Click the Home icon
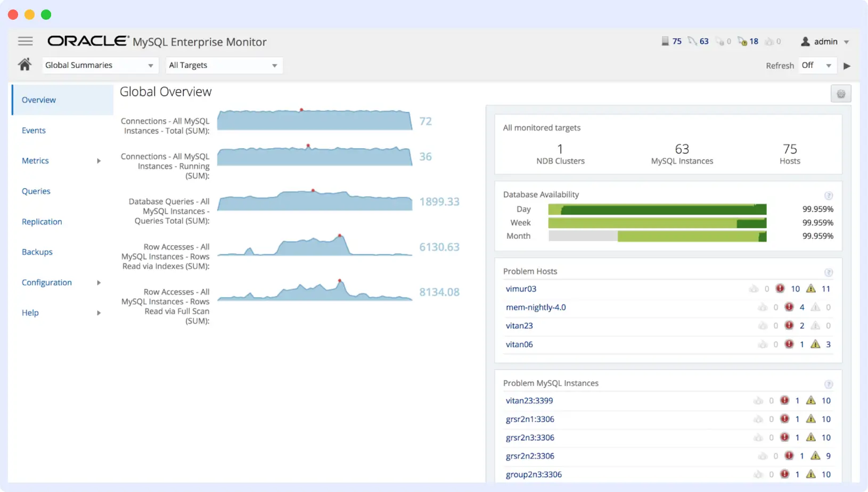This screenshot has width=868, height=492. 24,64
